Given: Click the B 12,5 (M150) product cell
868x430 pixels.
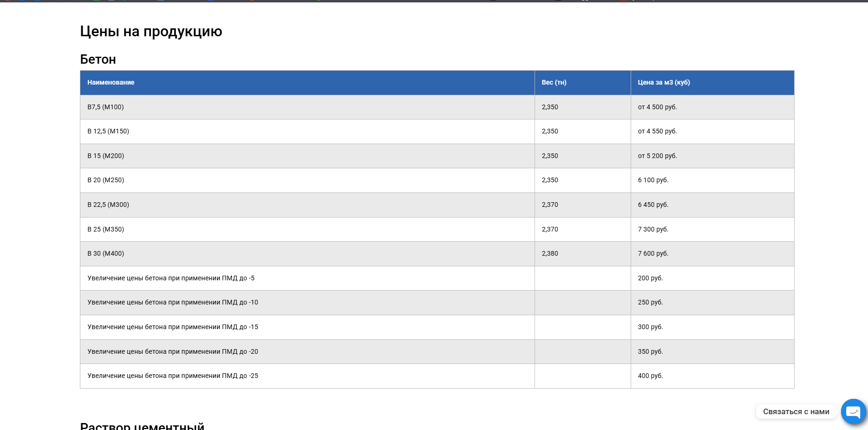Looking at the screenshot, I should (x=108, y=131).
